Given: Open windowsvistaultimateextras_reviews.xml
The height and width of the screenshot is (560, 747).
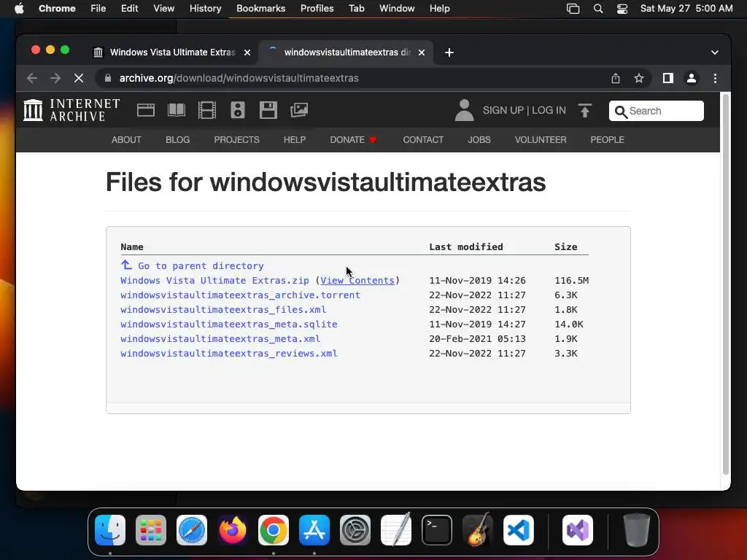Looking at the screenshot, I should (228, 354).
